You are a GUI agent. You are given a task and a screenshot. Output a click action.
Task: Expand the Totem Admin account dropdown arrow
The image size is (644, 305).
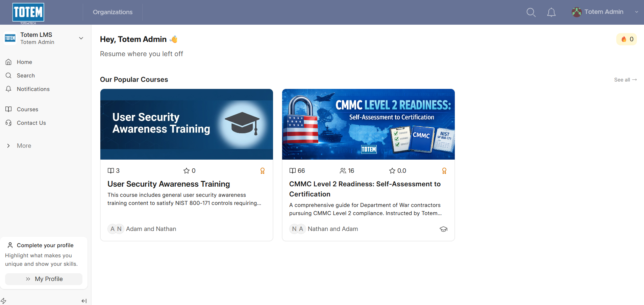click(637, 12)
